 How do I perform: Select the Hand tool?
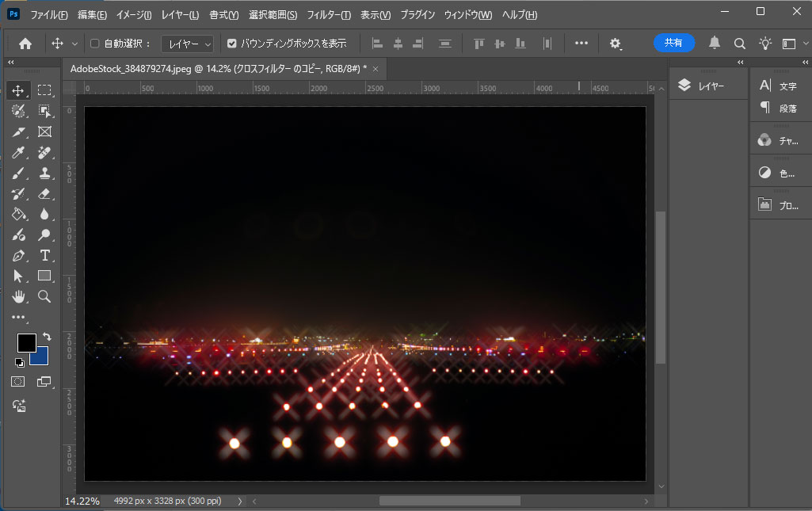[x=19, y=296]
